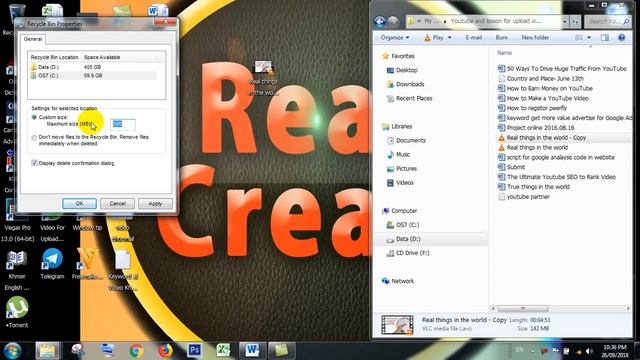Open uTorrent desktop shortcut
640x360 pixels.
pyautogui.click(x=17, y=313)
